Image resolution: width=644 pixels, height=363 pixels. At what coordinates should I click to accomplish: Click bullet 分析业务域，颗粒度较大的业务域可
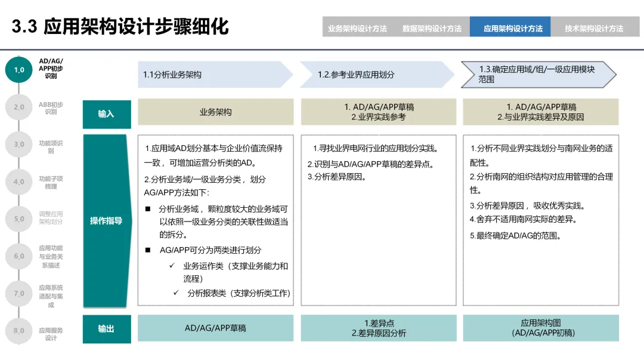pyautogui.click(x=224, y=209)
